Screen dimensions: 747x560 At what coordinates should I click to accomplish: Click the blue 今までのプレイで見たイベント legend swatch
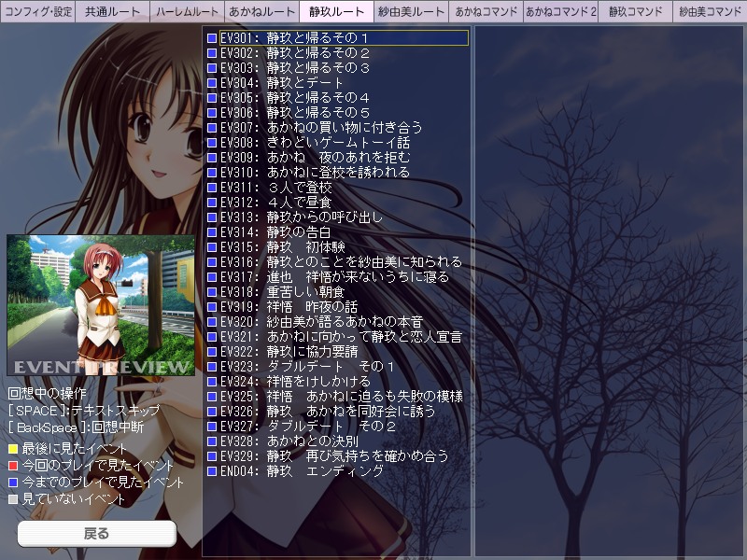click(13, 483)
